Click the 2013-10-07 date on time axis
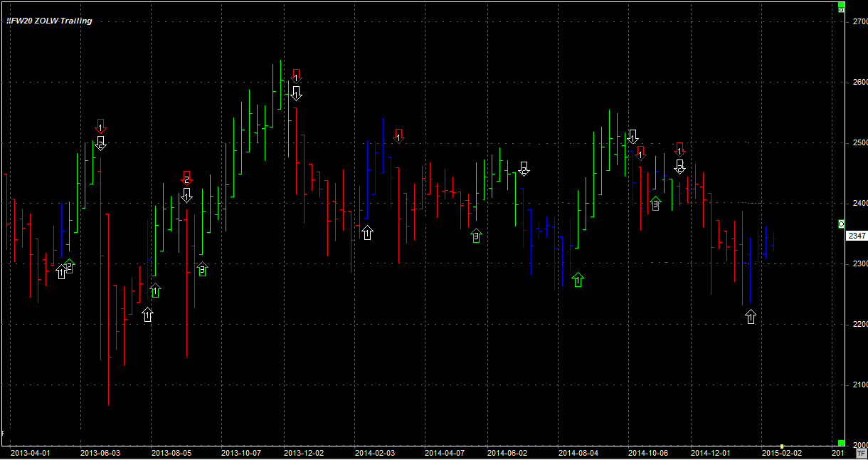The image size is (868, 460). click(240, 452)
